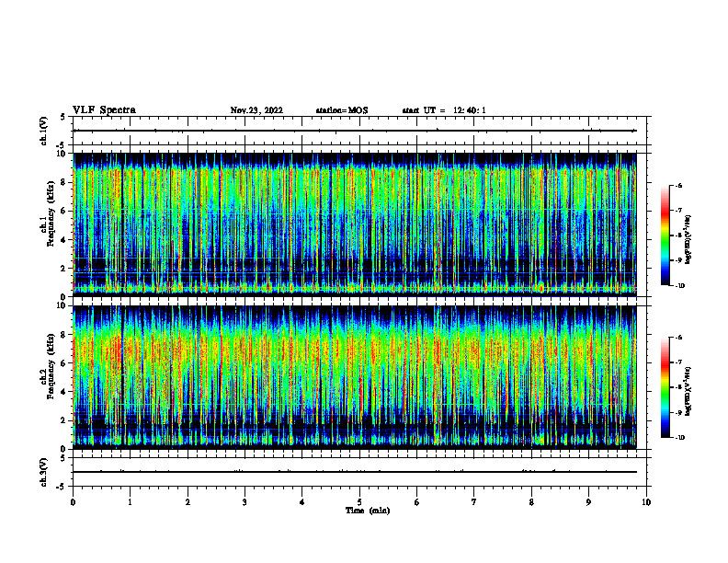The image size is (728, 563).
Task: Click the "Time (min)" axis label
Action: pyautogui.click(x=368, y=511)
